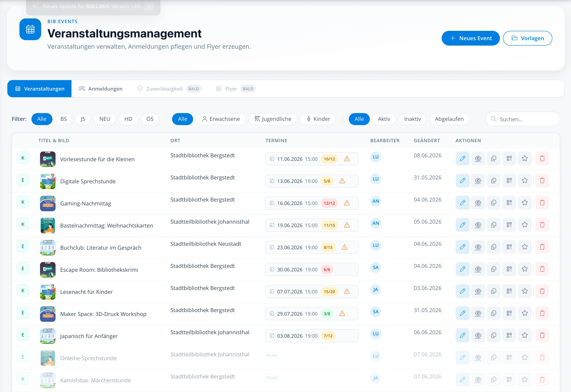Open the Veranstaltungen tab
The height and width of the screenshot is (392, 571).
pyautogui.click(x=40, y=89)
